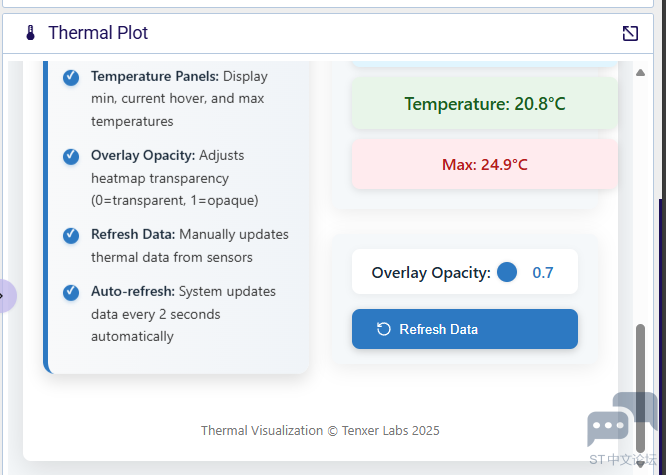666x475 pixels.
Task: Click the Overlay Opacity slider knob
Action: [x=507, y=272]
